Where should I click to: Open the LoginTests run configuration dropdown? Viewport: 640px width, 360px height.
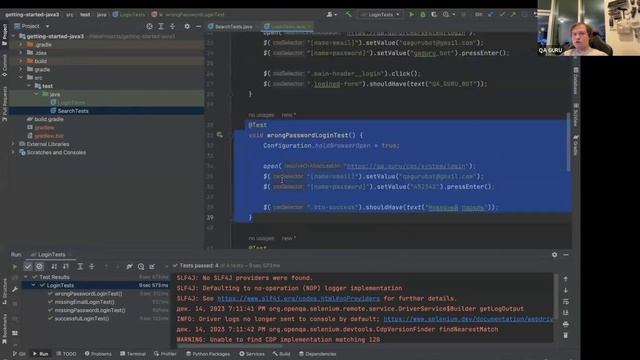(x=381, y=14)
